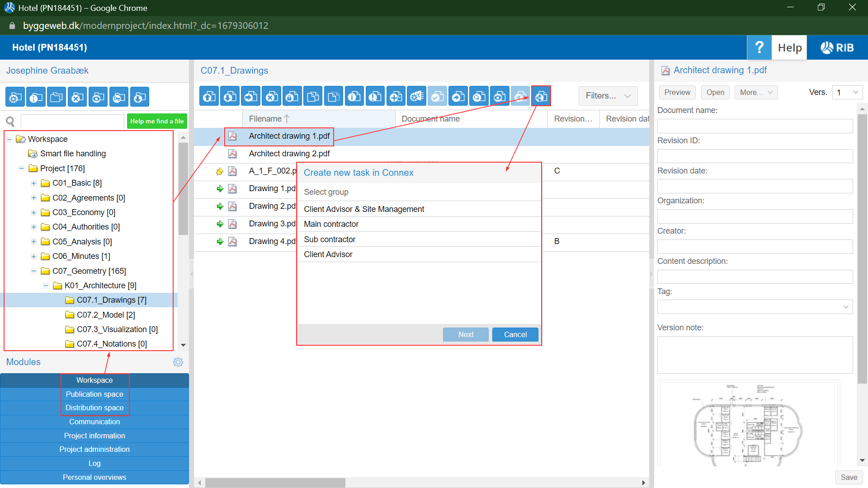Viewport: 868px width, 488px height.
Task: Click the Connex task icon in the file toolbar
Action: click(541, 96)
